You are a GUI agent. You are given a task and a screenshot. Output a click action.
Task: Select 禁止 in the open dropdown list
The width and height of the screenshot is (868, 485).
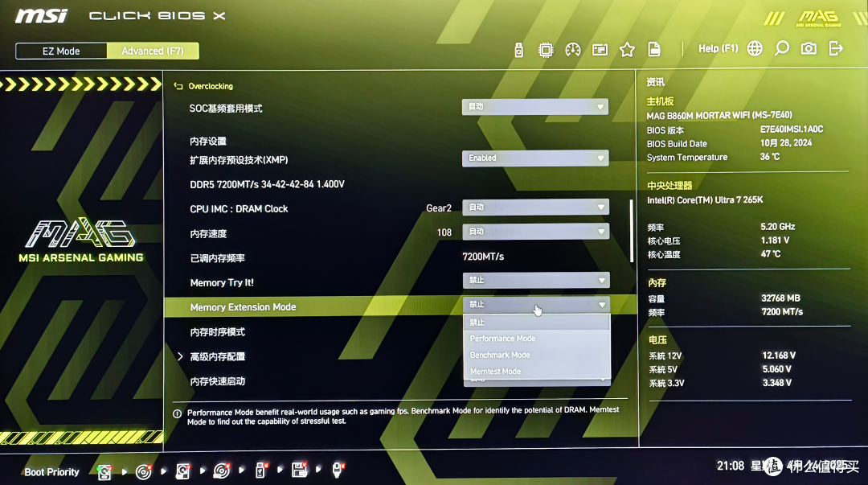pyautogui.click(x=536, y=323)
